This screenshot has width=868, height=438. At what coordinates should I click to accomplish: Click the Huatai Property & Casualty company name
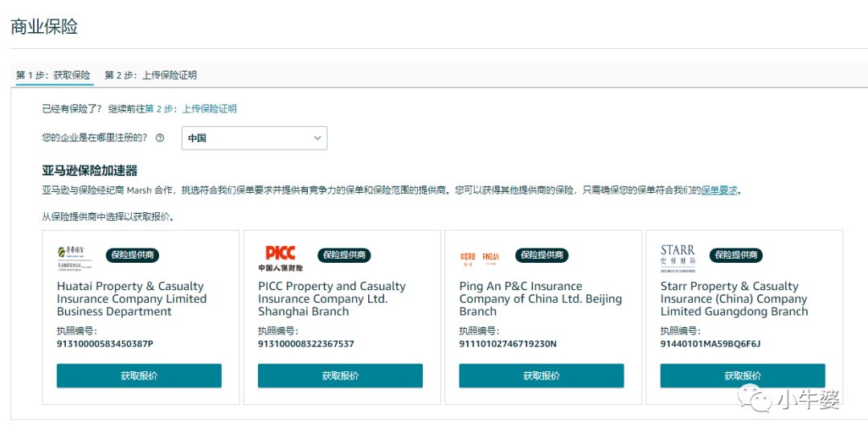pyautogui.click(x=132, y=299)
